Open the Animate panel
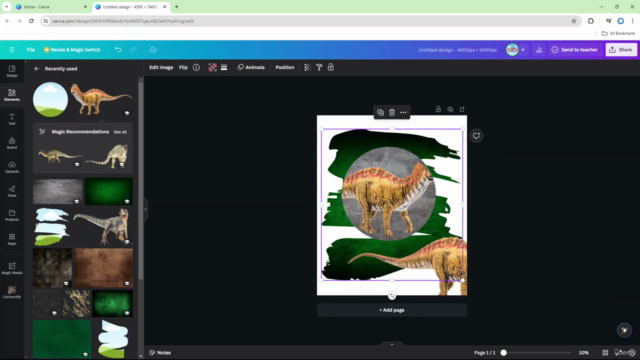 pyautogui.click(x=251, y=67)
